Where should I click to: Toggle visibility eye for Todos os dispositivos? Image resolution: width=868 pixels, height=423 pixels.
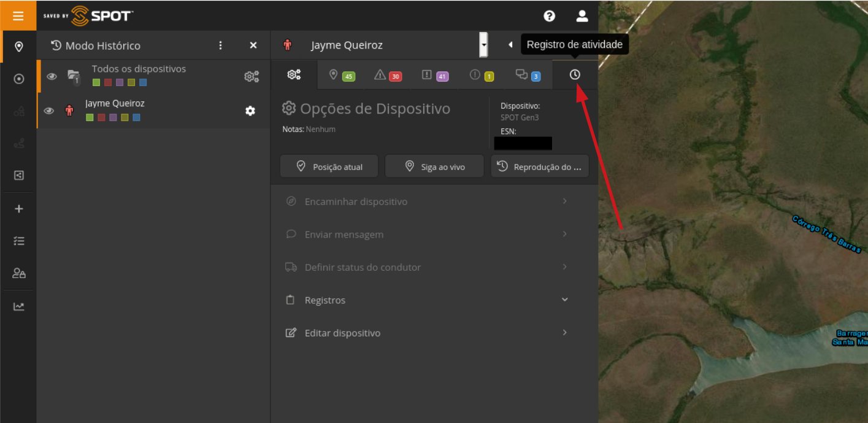pyautogui.click(x=52, y=76)
